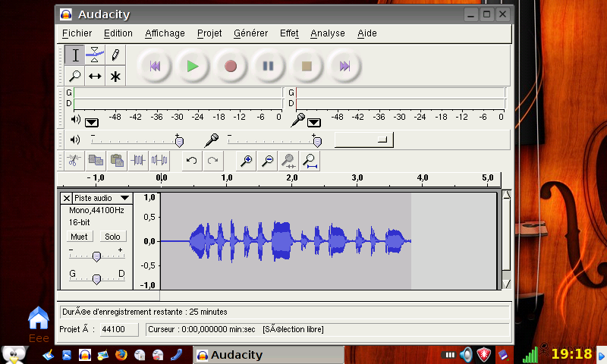Image resolution: width=607 pixels, height=364 pixels.
Task: Open the output meter dropdown arrow
Action: (x=92, y=123)
